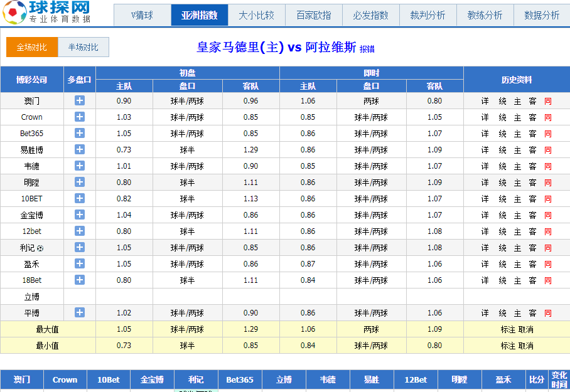Click 标注 in the 最大值 row
570x392 pixels.
tap(508, 329)
